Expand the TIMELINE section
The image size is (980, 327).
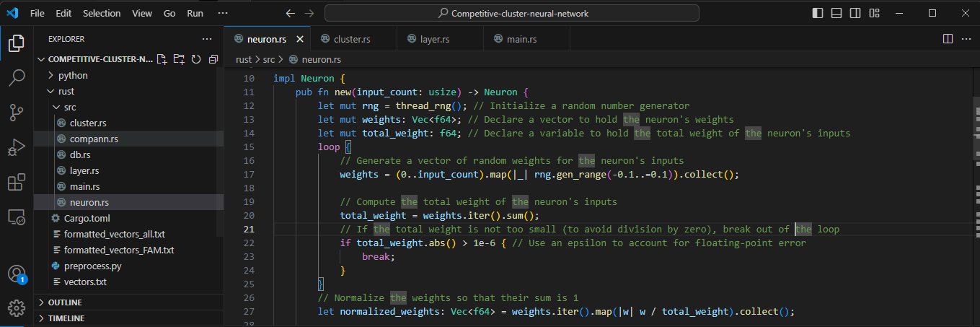(x=129, y=318)
